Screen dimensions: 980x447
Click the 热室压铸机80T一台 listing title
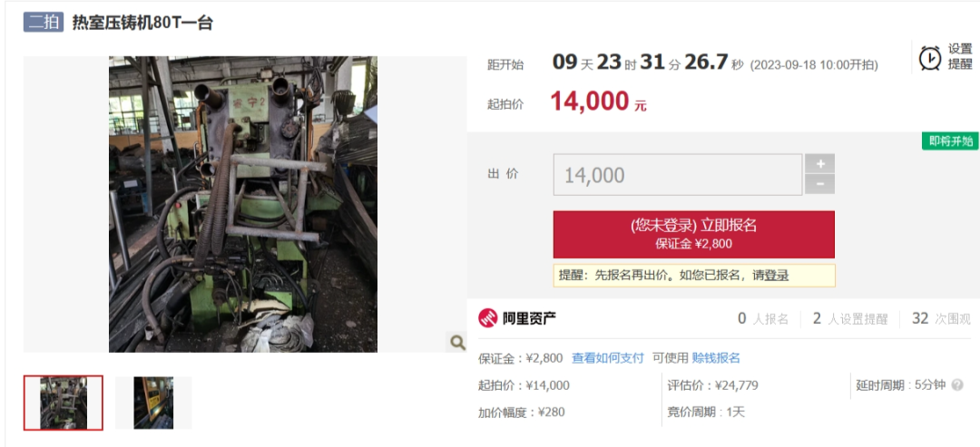142,23
